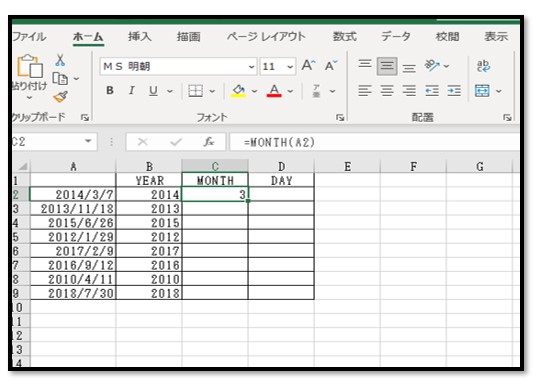Click Merge and Center icon
The height and width of the screenshot is (389, 542).
pyautogui.click(x=482, y=91)
